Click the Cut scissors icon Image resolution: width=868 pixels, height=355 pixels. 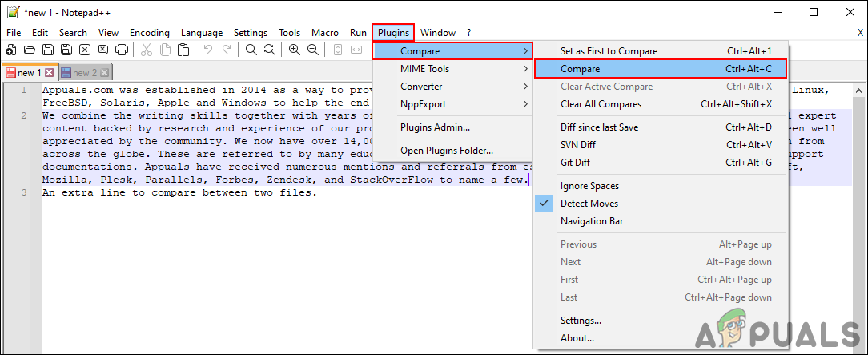[147, 50]
